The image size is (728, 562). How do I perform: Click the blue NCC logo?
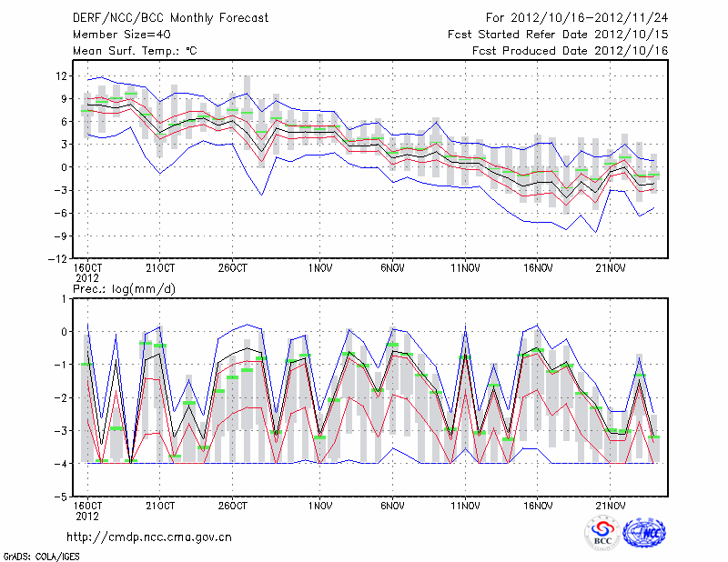(644, 533)
